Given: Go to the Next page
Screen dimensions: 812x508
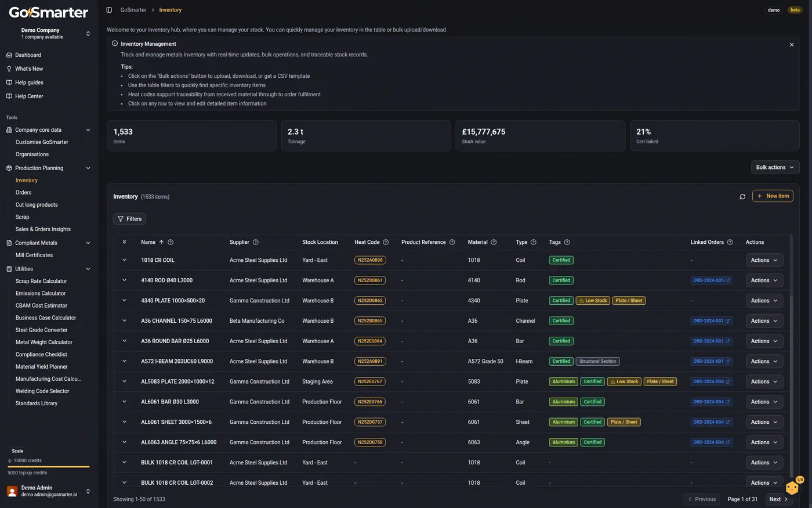Looking at the screenshot, I should 778,499.
